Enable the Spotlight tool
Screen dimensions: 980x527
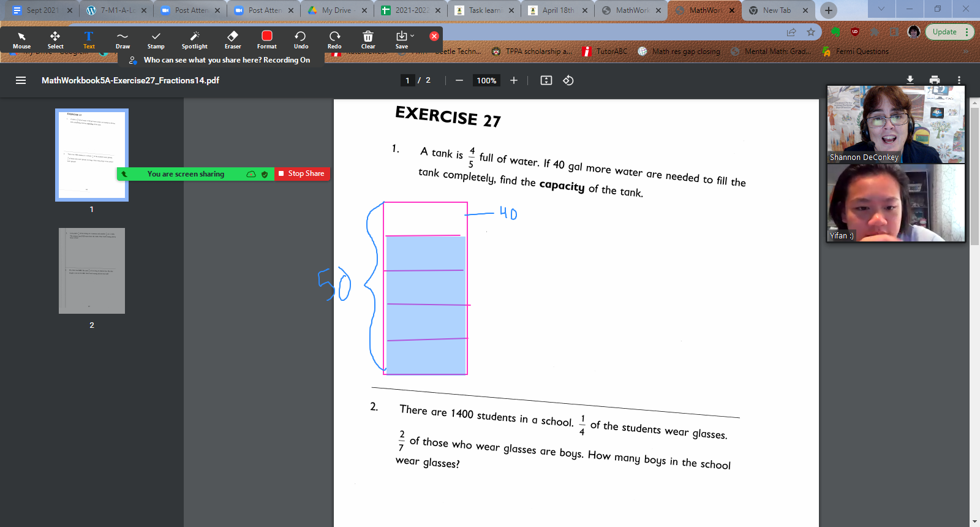click(x=195, y=40)
